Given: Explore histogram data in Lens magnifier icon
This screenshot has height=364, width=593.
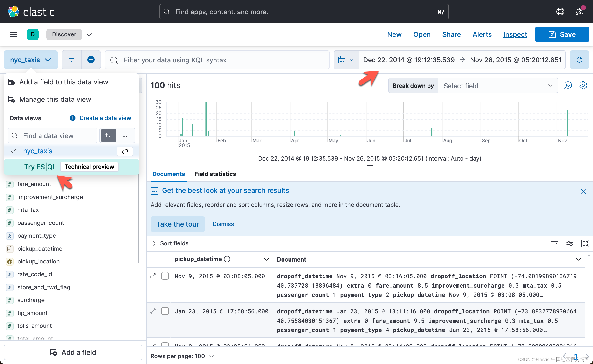Looking at the screenshot, I should tap(568, 85).
